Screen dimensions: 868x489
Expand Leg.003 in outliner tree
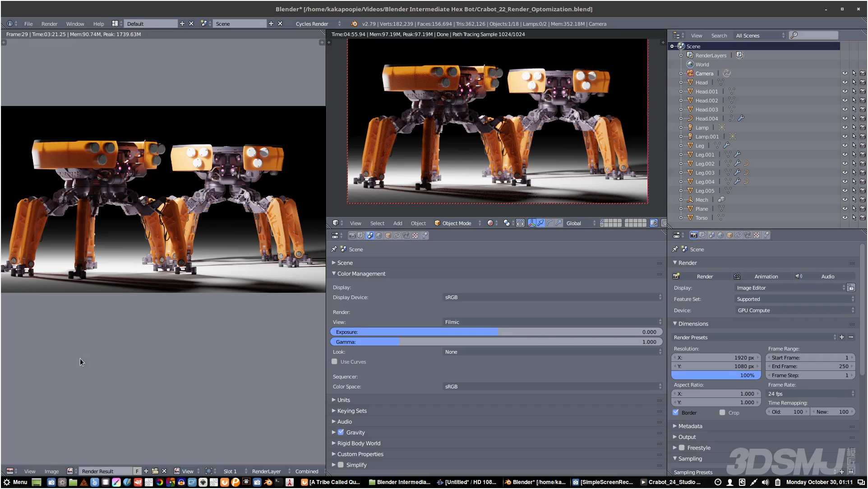681,172
